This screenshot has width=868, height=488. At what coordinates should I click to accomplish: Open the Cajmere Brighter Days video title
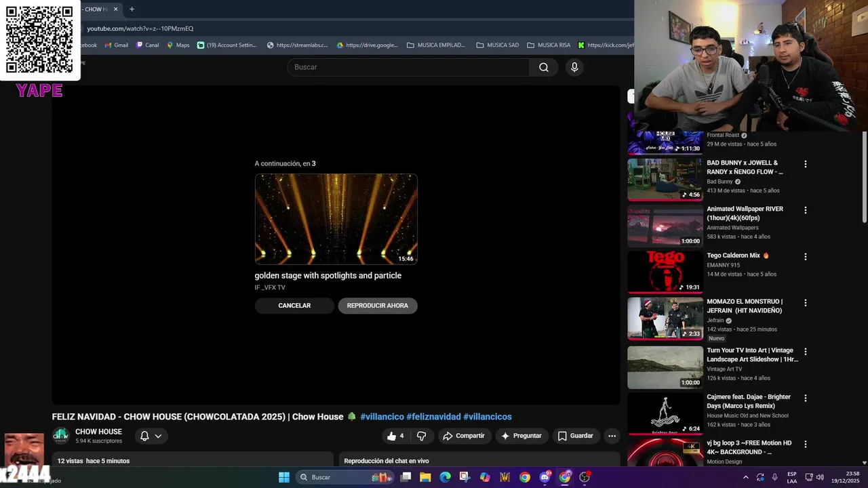click(749, 401)
